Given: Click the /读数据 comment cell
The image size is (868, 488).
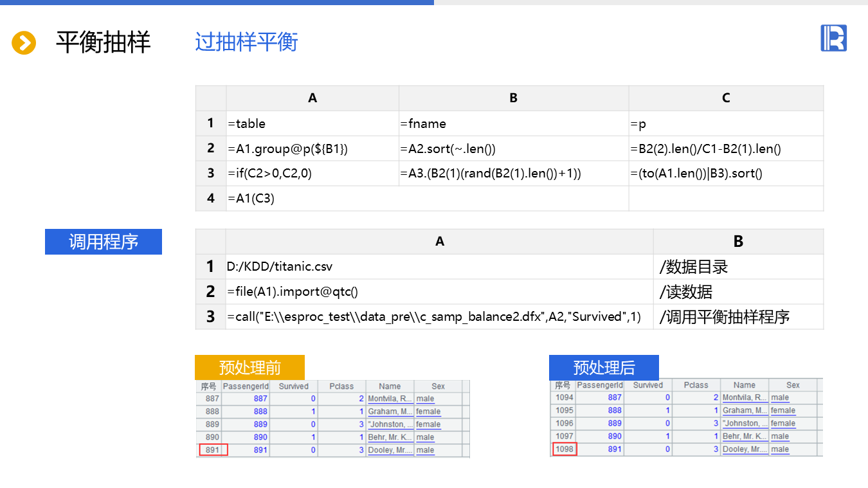Looking at the screenshot, I should click(738, 291).
